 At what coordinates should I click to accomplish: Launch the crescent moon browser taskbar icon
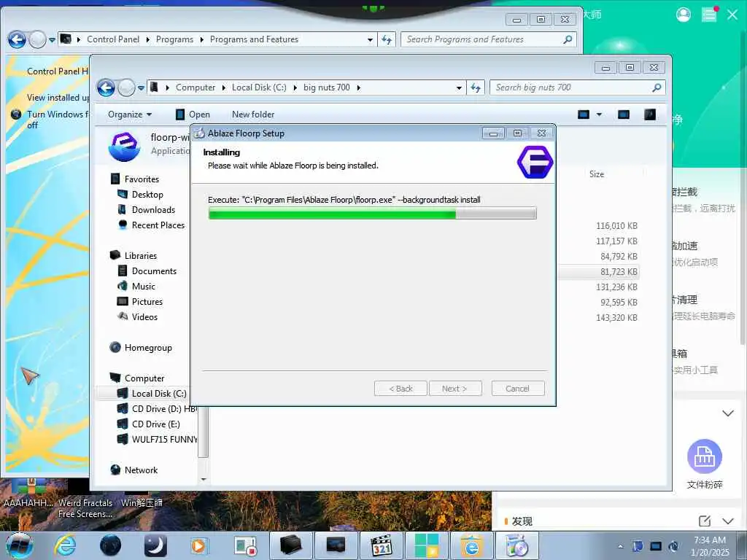click(155, 545)
